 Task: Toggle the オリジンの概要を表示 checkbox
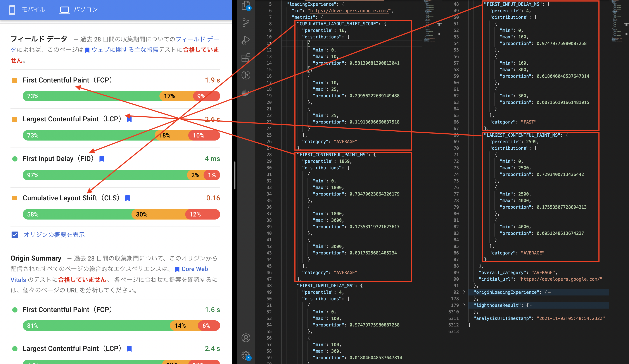pos(15,235)
